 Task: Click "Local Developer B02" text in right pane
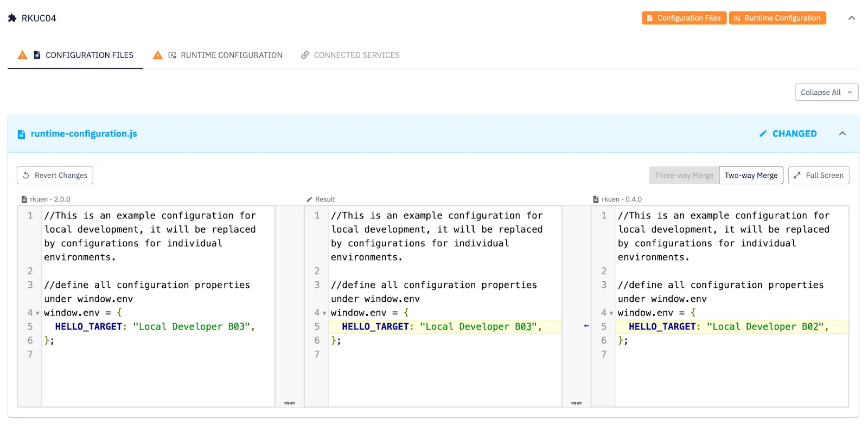765,326
